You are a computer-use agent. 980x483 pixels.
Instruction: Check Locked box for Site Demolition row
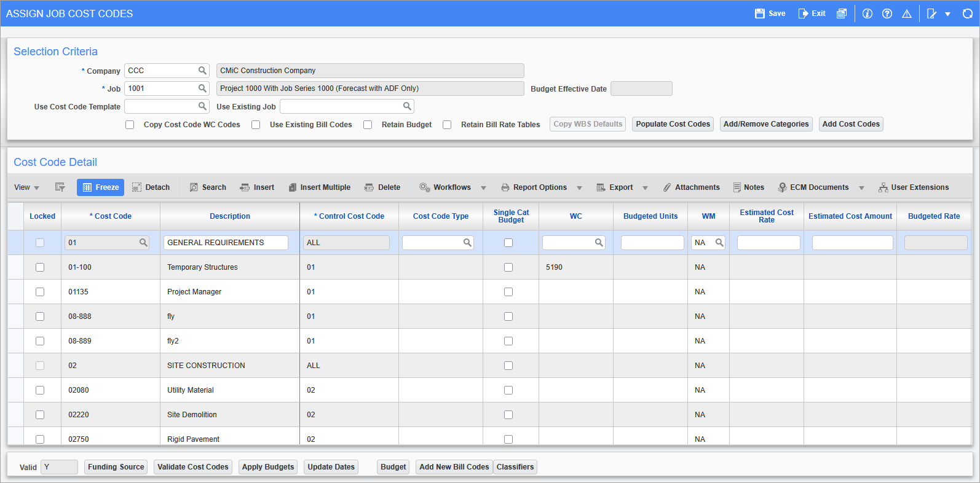pos(40,415)
